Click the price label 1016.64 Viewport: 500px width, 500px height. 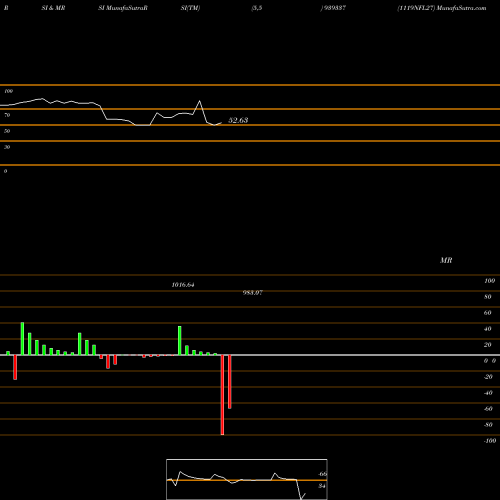[x=183, y=285]
